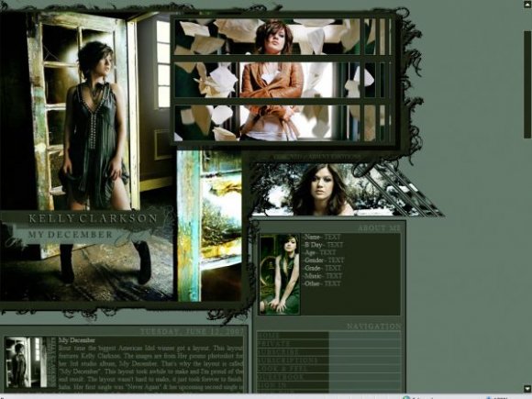Click the scrollbar up arrow
The height and width of the screenshot is (399, 532).
pyautogui.click(x=527, y=4)
